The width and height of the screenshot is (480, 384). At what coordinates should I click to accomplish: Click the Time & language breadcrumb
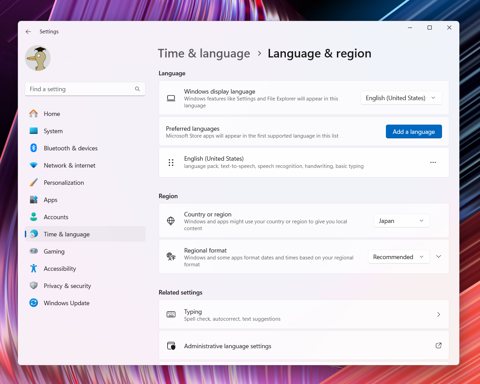pos(204,54)
